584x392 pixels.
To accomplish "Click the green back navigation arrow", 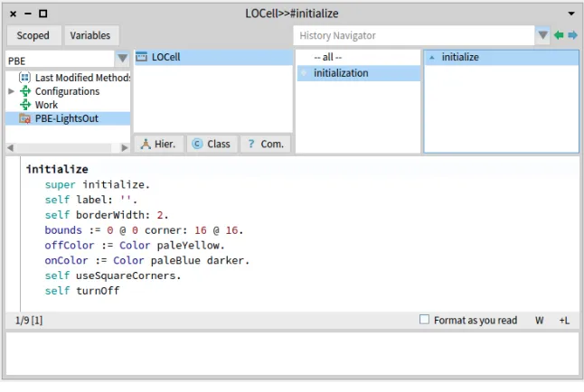I will [559, 35].
